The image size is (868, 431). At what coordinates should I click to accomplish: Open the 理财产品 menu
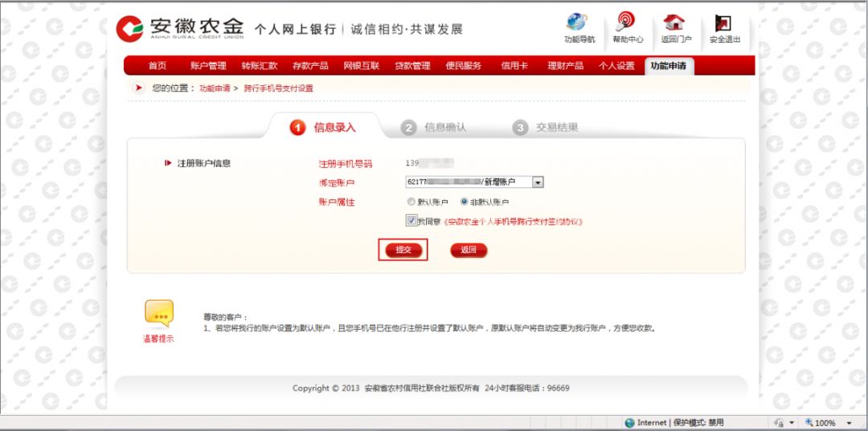tap(565, 66)
